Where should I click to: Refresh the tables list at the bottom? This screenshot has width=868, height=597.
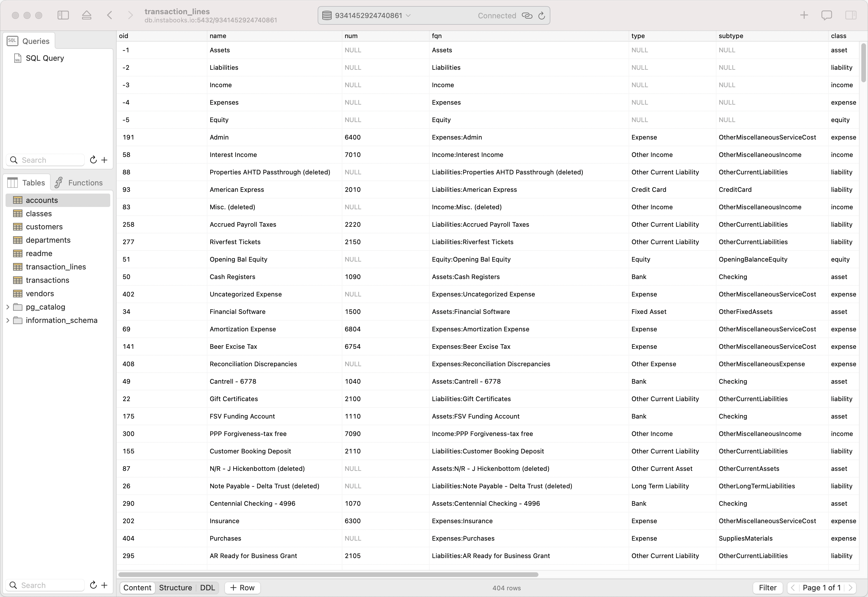tap(93, 585)
